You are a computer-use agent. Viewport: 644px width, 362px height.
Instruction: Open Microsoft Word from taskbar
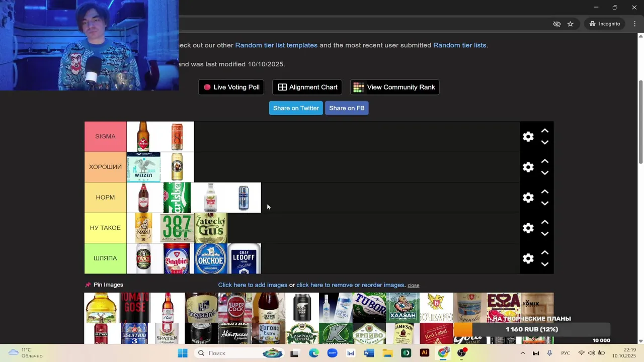369,353
